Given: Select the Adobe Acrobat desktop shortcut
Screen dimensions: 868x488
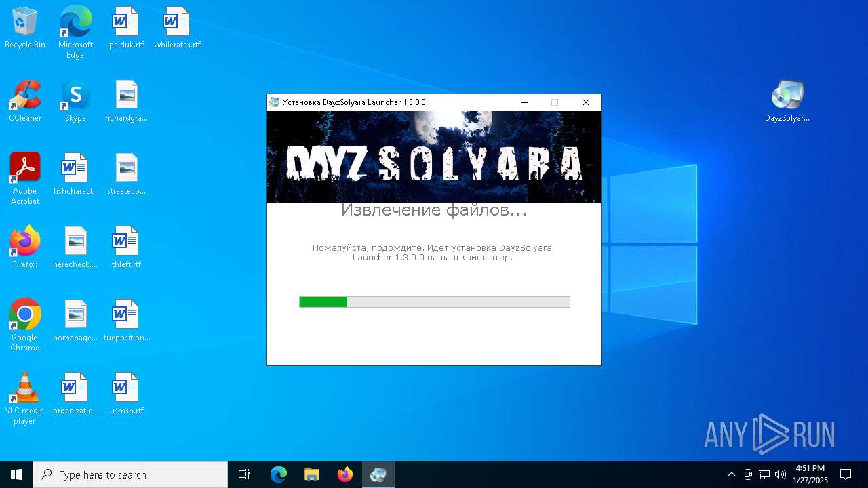Looking at the screenshot, I should pyautogui.click(x=25, y=179).
